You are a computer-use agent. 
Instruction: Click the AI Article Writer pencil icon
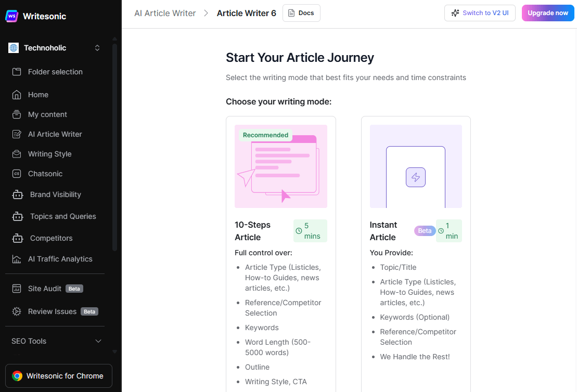click(17, 134)
